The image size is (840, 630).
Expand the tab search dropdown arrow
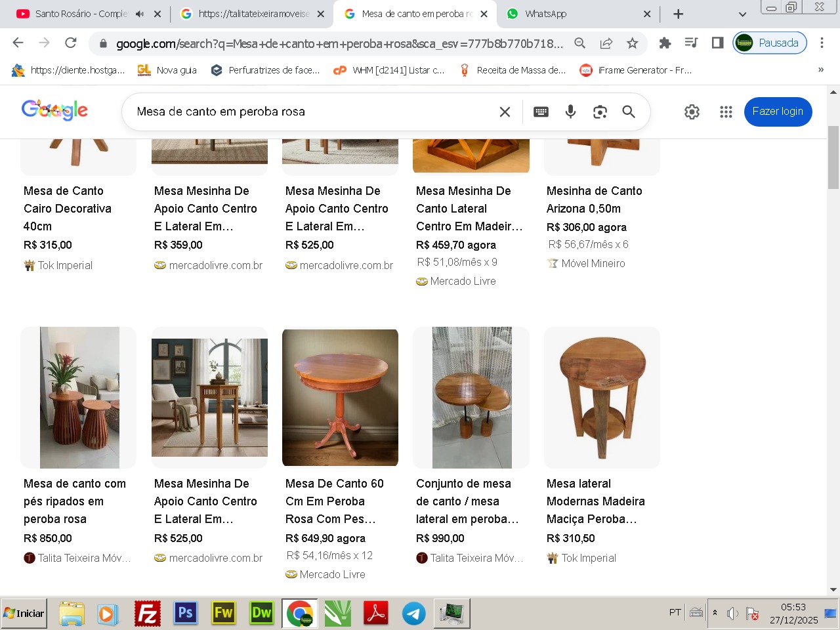742,14
